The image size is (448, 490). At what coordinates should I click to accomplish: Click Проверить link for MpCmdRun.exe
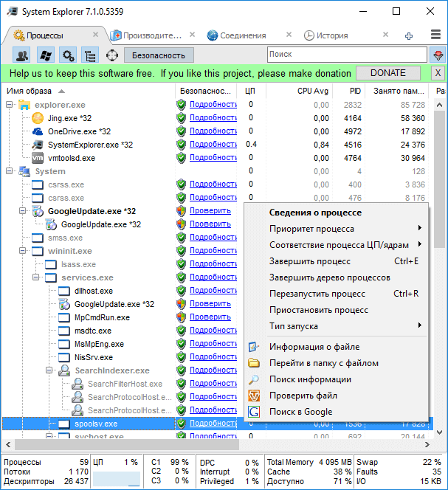210,317
